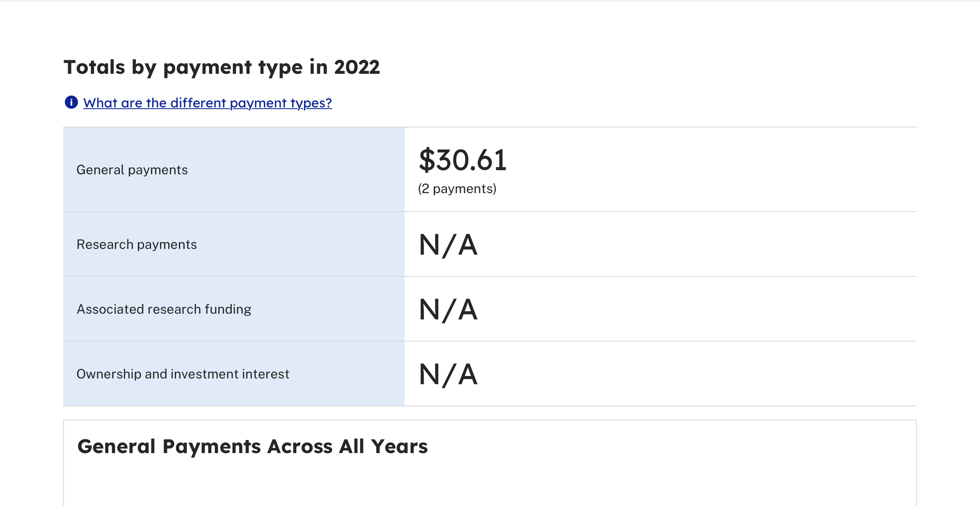Click the dollar sign in $30.61
Viewport: 980px width, 506px height.
point(427,160)
